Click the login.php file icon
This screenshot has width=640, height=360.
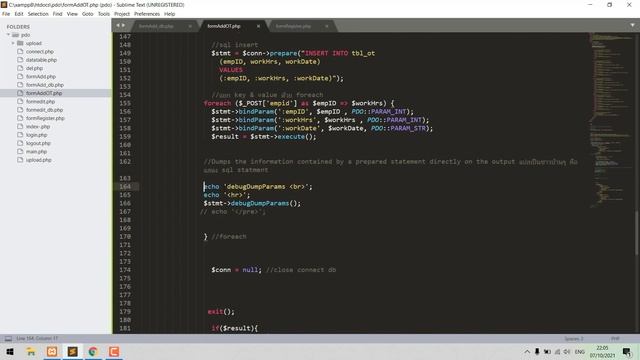pos(20,135)
